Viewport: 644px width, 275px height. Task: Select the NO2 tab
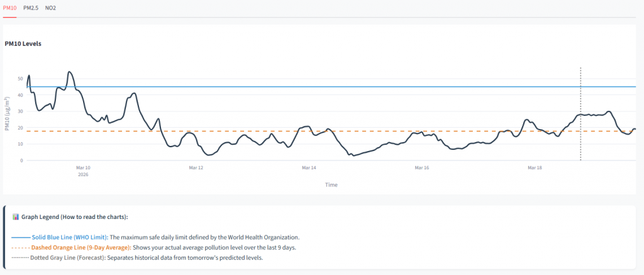point(50,8)
